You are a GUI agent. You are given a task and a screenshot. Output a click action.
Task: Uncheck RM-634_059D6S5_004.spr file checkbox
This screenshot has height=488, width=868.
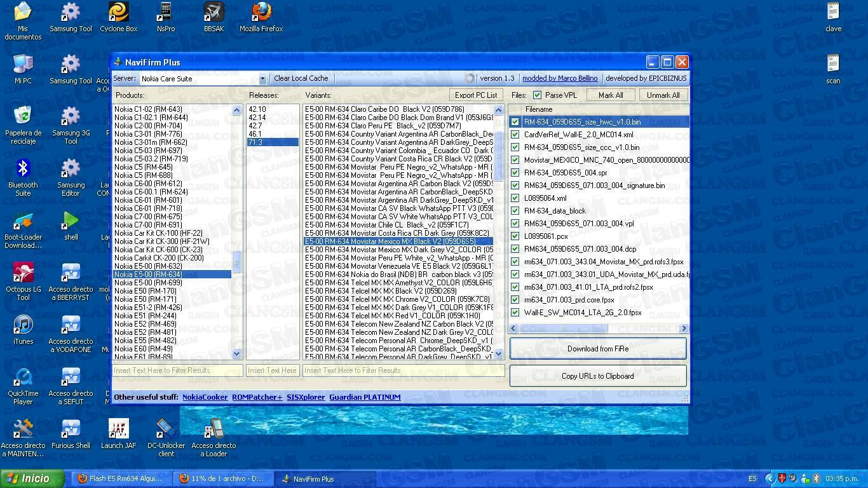515,173
